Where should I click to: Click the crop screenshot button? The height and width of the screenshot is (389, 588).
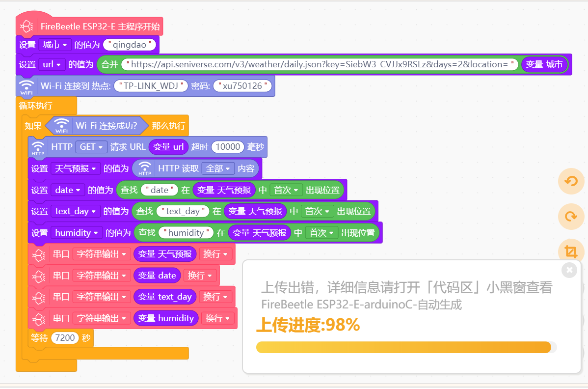point(571,251)
